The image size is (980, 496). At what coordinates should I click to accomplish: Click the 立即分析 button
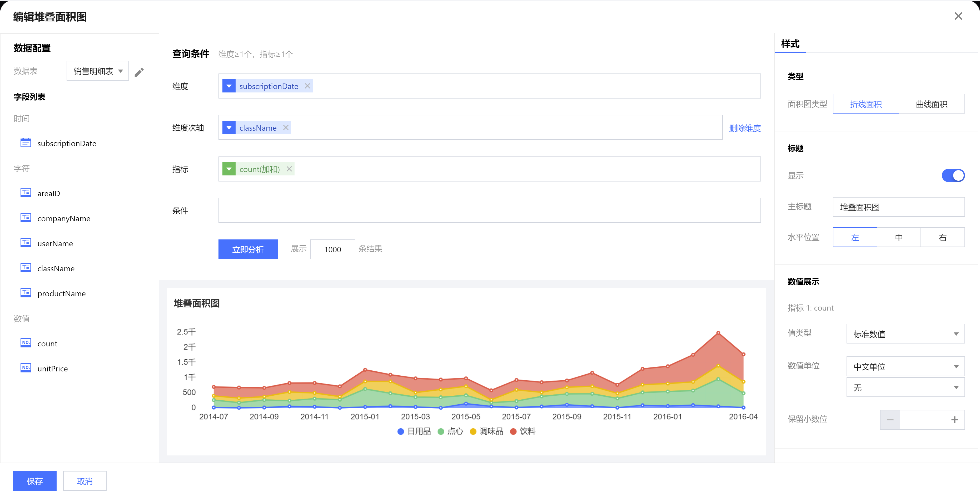click(248, 249)
